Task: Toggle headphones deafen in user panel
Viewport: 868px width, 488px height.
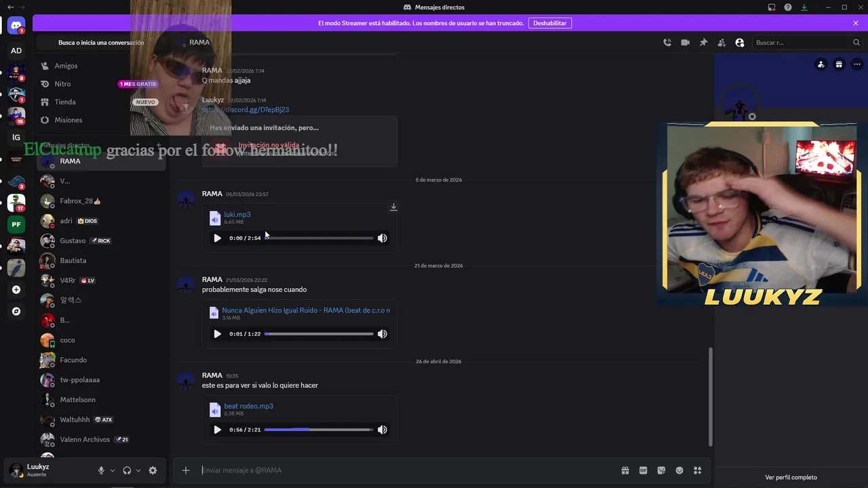Action: 127,470
